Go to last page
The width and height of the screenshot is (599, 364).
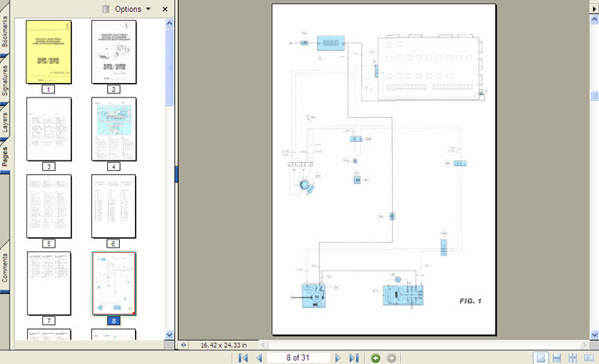tap(354, 358)
